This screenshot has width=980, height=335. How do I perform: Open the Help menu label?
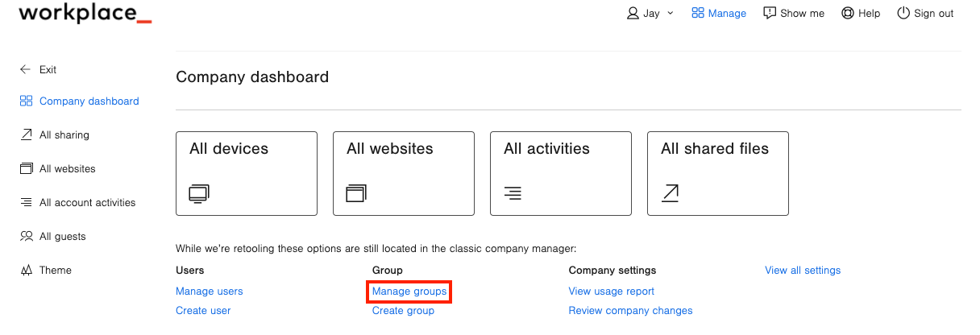(869, 13)
